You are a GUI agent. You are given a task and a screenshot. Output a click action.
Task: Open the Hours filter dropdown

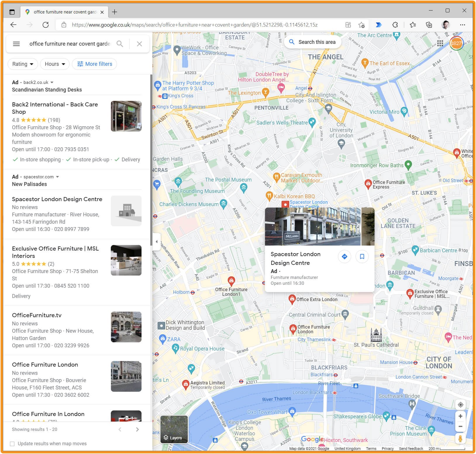55,64
